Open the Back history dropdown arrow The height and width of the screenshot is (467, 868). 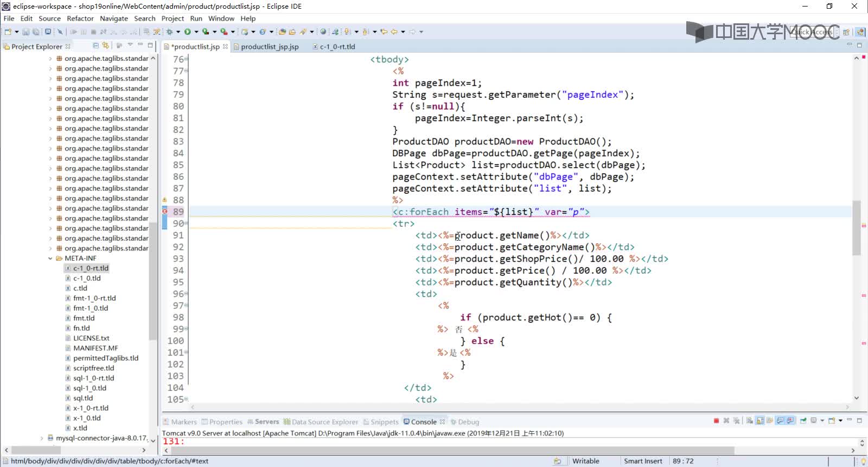[403, 32]
